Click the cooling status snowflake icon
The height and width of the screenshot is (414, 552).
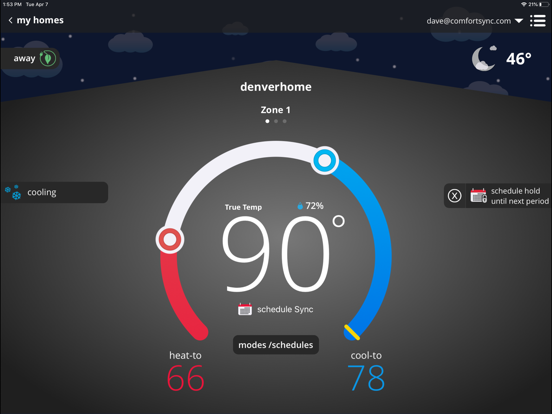(x=13, y=192)
